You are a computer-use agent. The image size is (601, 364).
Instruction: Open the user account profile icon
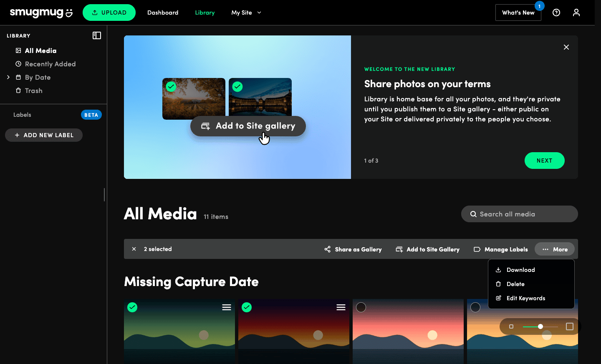(576, 13)
